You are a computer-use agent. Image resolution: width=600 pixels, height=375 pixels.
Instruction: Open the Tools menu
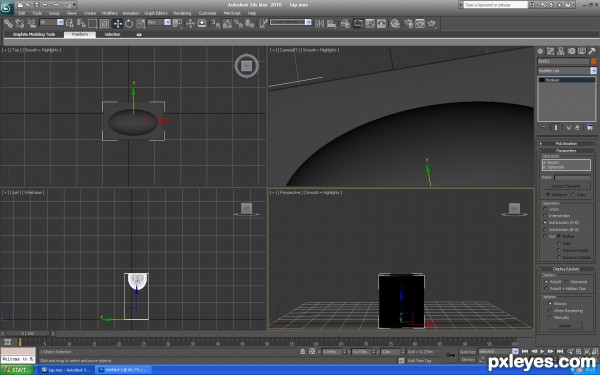coord(37,13)
